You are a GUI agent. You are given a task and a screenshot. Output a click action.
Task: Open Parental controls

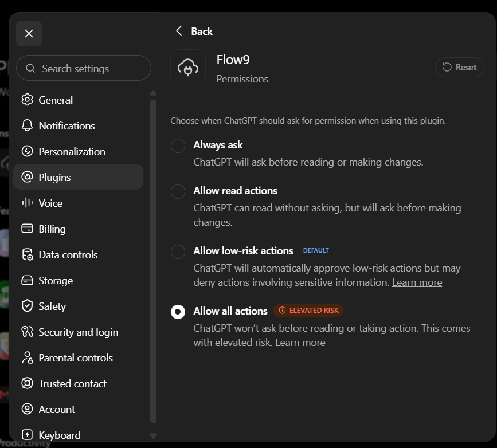coord(79,357)
